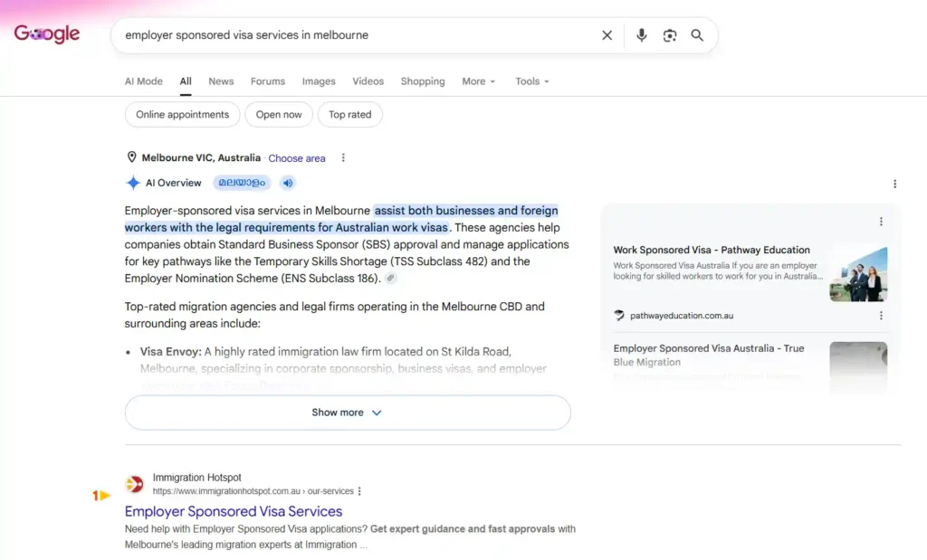Click pathwayeducation.com.au favicon
The image size is (927, 560).
coord(619,316)
